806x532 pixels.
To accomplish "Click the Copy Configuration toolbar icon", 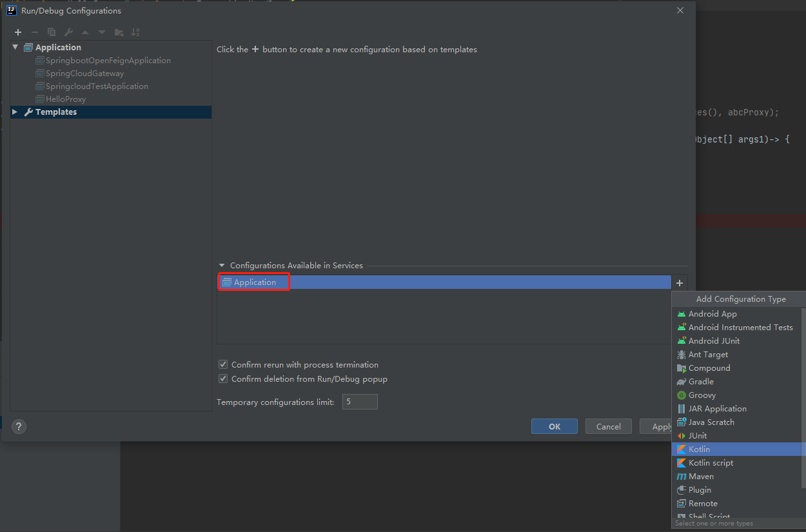I will [52, 32].
